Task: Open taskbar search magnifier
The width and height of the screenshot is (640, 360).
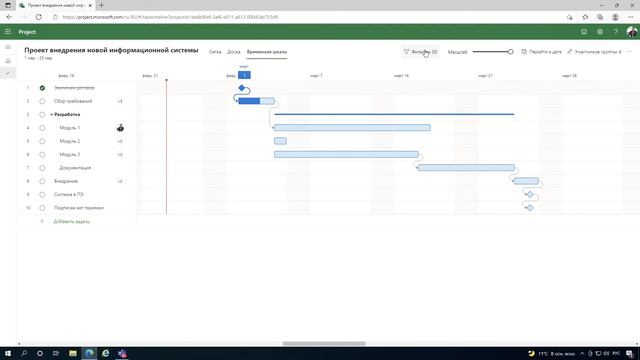Action: click(x=24, y=353)
